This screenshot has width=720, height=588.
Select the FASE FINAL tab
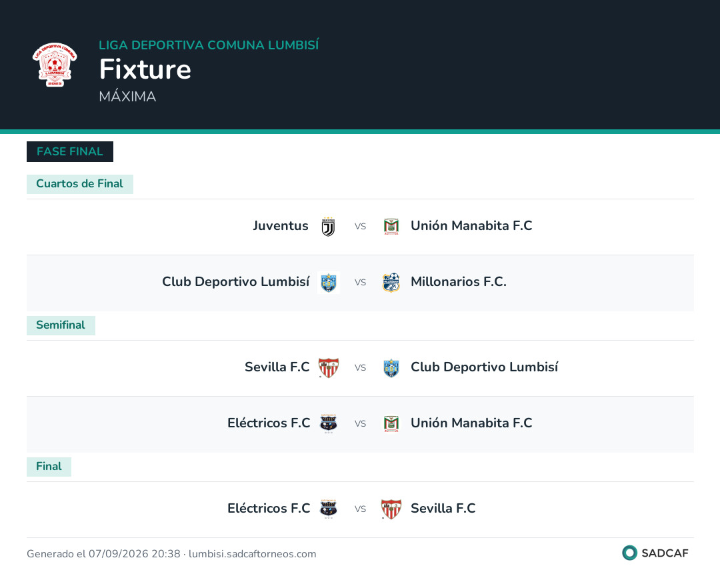pyautogui.click(x=70, y=151)
